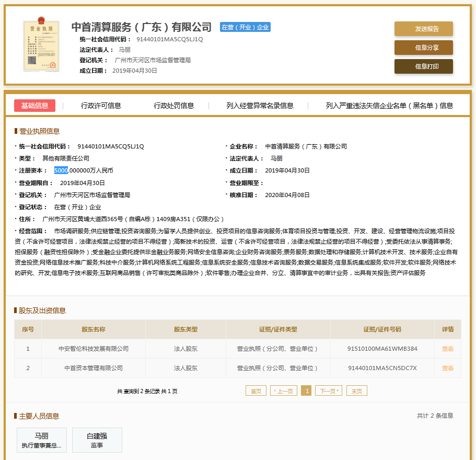Go to 列入严重违法失信企业名单（黑名单）信息 tab
This screenshot has width=476, height=460.
(x=389, y=105)
